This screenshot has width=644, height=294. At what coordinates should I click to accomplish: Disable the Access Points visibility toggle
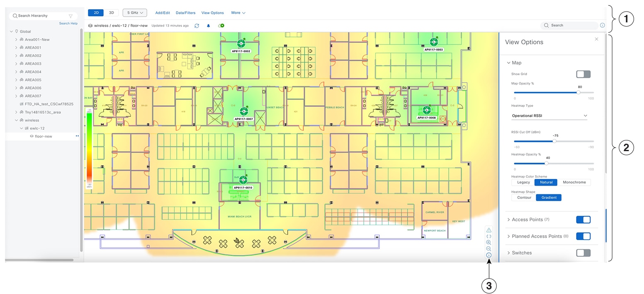click(583, 219)
